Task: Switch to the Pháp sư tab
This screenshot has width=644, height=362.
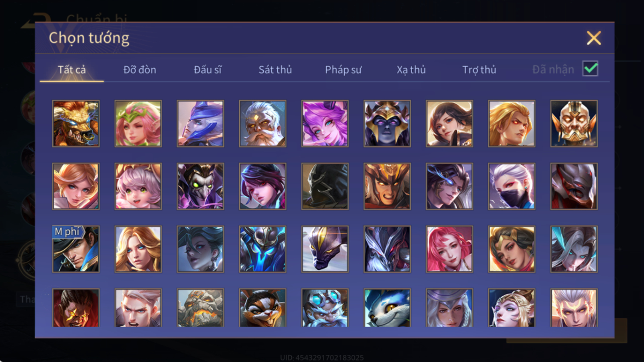Action: coord(343,70)
